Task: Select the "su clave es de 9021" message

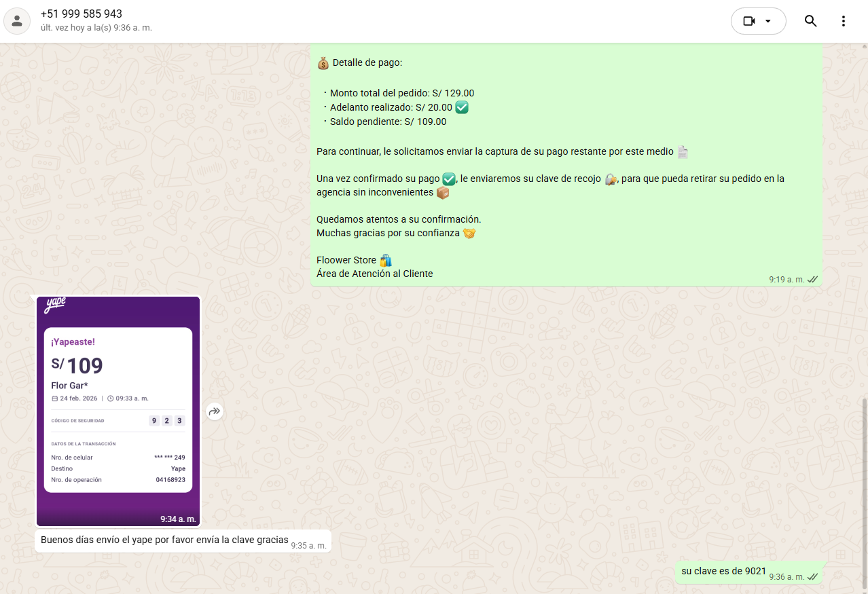Action: [723, 571]
